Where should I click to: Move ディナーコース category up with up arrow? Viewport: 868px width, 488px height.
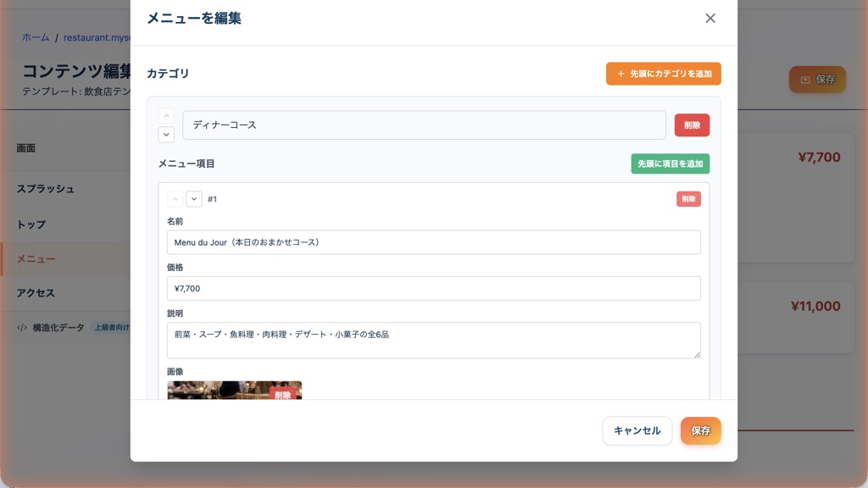click(x=165, y=114)
